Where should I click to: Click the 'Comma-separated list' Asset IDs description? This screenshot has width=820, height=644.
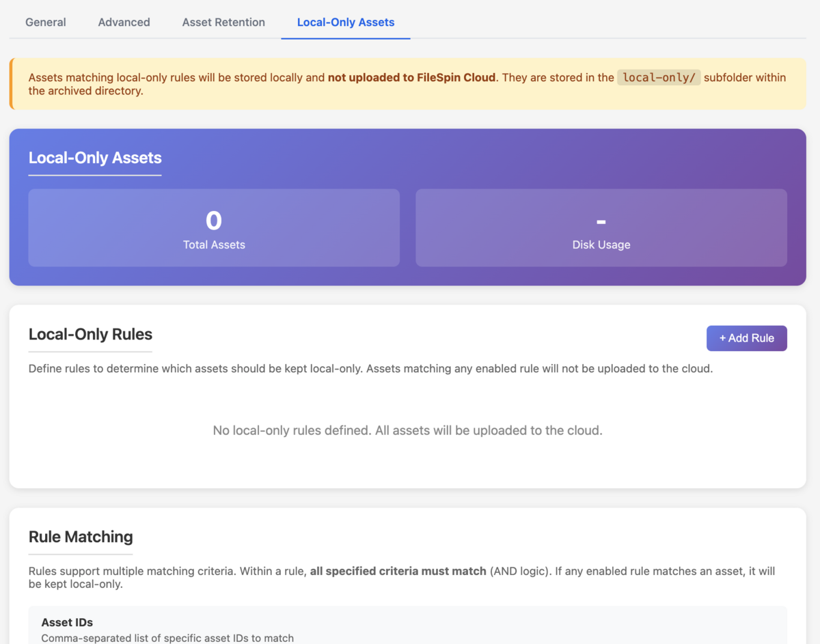167,638
